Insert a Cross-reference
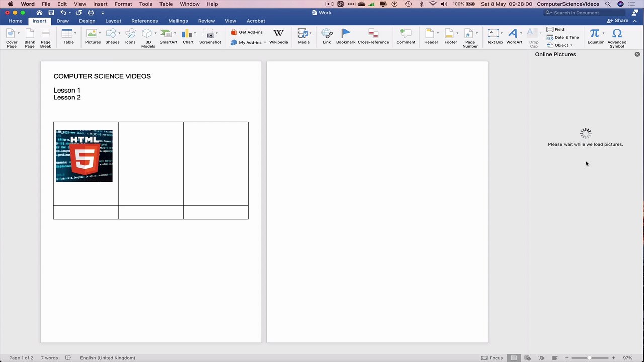The image size is (644, 362). click(373, 36)
